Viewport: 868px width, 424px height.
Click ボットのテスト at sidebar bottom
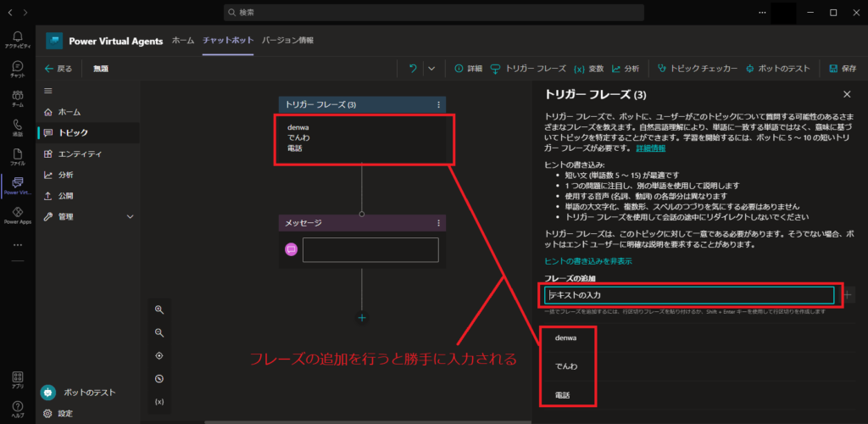point(78,393)
